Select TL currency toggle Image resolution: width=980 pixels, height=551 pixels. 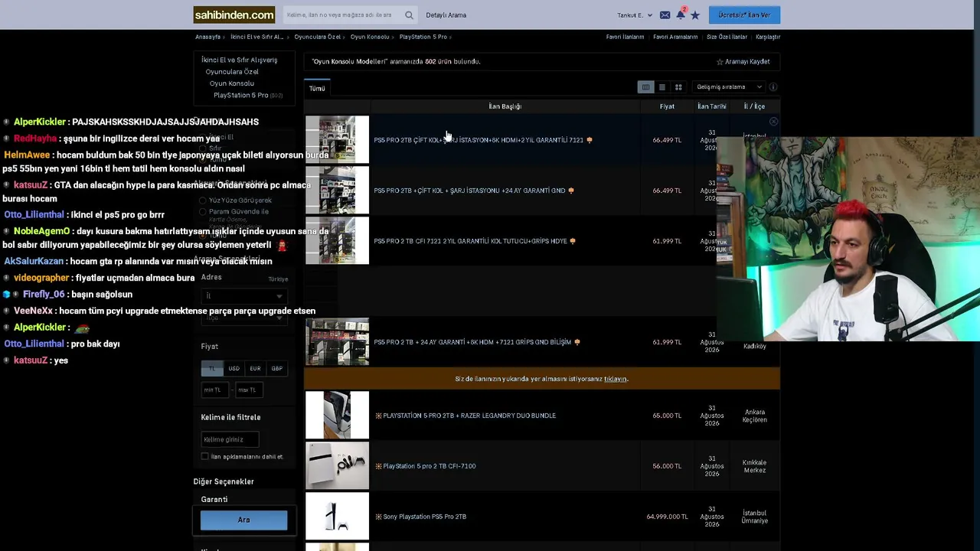[x=212, y=369]
